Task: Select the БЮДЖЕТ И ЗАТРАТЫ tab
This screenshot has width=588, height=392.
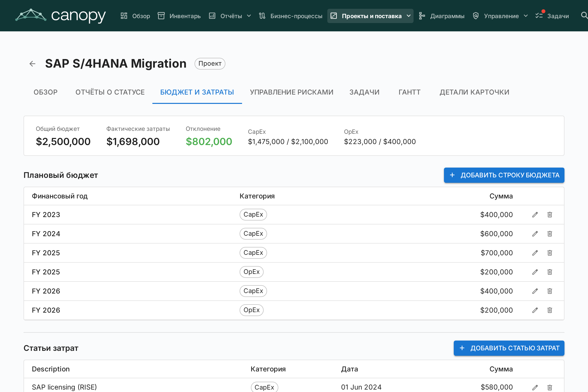Action: coord(197,92)
